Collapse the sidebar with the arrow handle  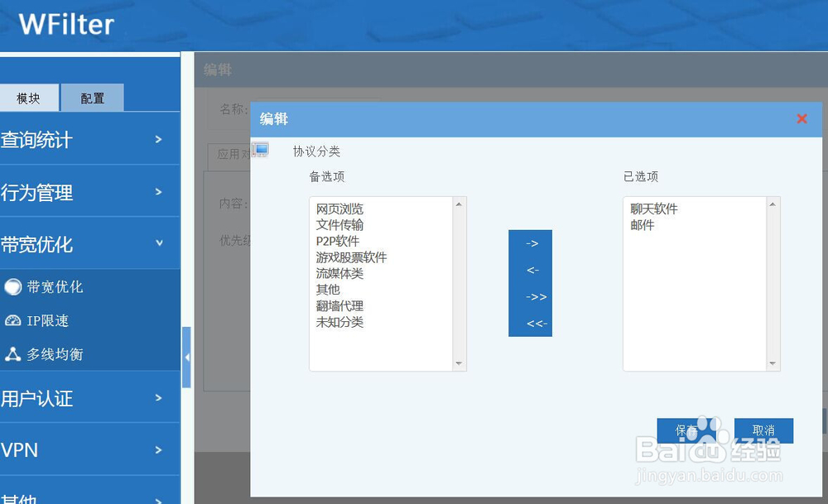186,358
